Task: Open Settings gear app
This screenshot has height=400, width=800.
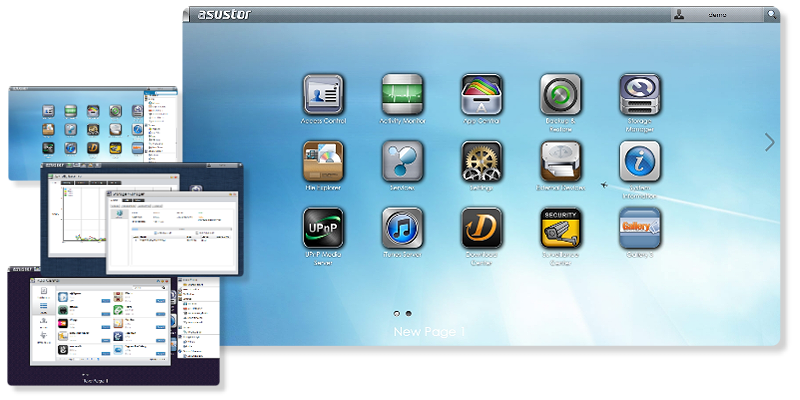Action: coord(481,161)
